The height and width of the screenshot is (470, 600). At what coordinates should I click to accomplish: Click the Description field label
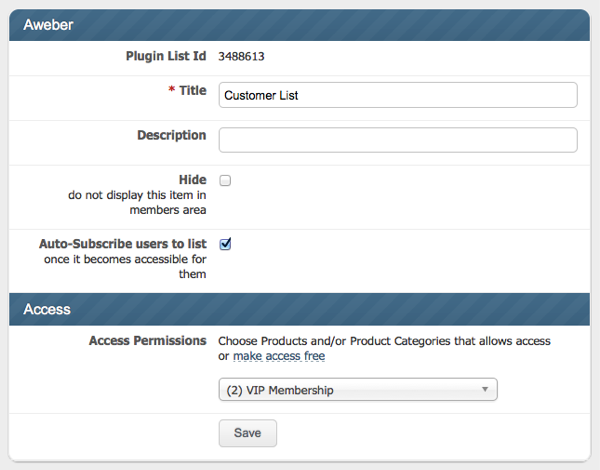point(171,135)
